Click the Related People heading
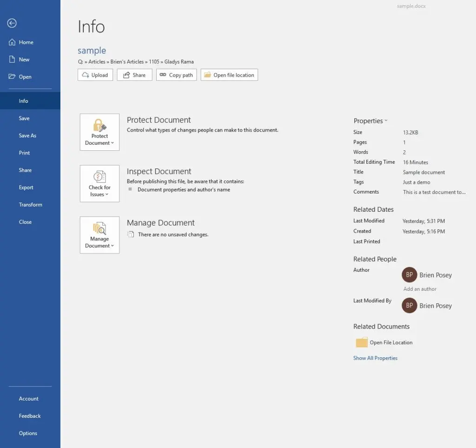Screen dimensions: 476x448 (x=375, y=259)
